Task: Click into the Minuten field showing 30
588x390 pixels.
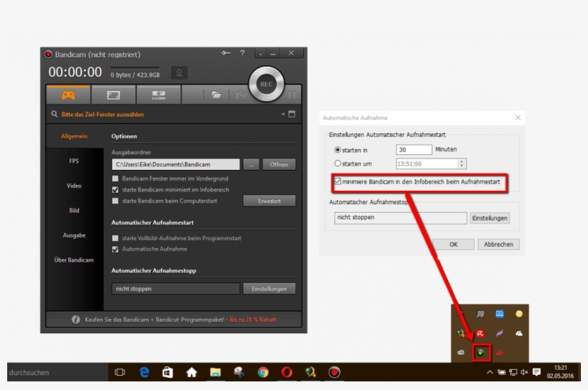Action: click(x=414, y=150)
